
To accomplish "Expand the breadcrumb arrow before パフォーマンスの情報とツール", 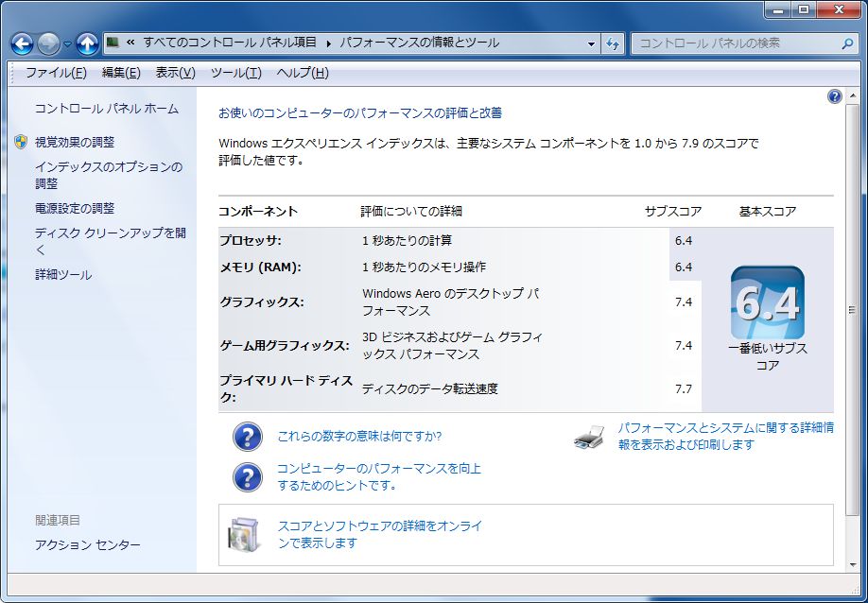I will (x=328, y=43).
